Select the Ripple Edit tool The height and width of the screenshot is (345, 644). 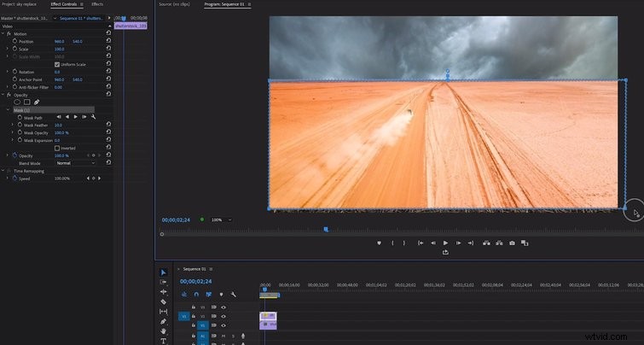(163, 292)
